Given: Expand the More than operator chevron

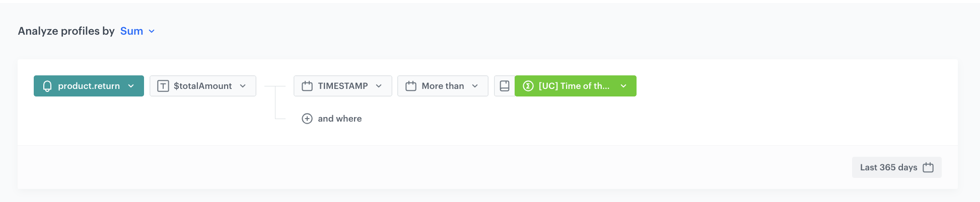Looking at the screenshot, I should coord(475,86).
